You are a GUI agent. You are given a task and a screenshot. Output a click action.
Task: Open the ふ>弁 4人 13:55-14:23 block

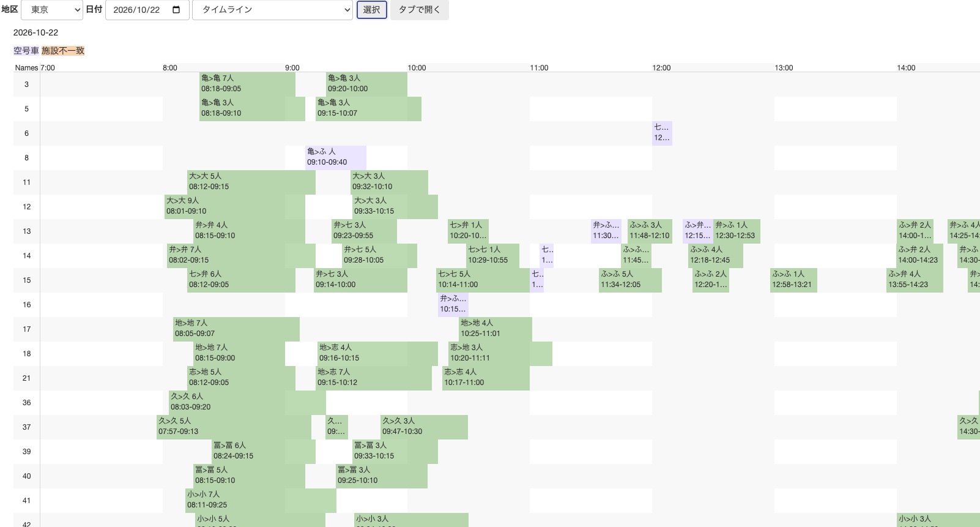click(915, 280)
